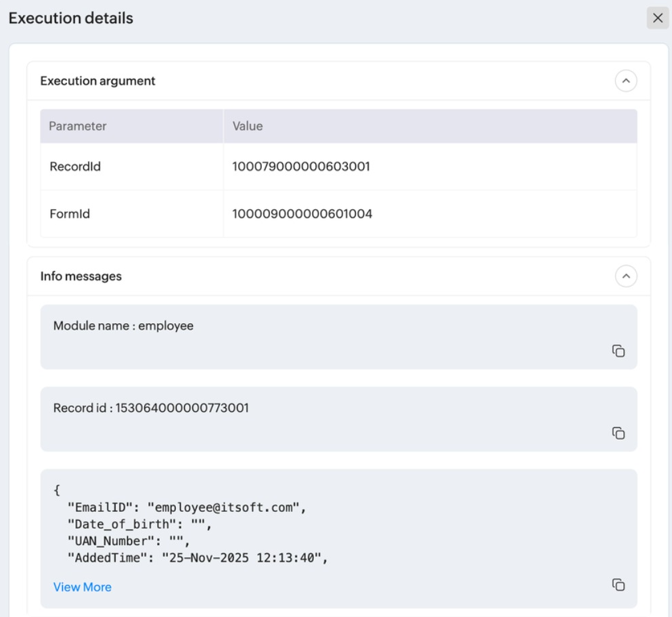Image resolution: width=672 pixels, height=617 pixels.
Task: Collapse the Execution argument section
Action: [x=626, y=81]
